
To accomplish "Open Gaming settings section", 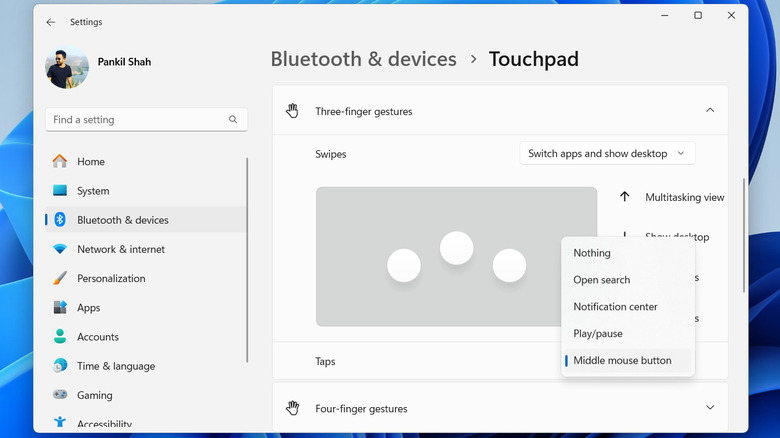I will click(x=96, y=395).
